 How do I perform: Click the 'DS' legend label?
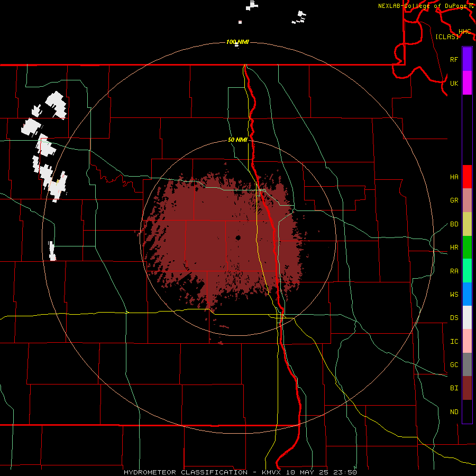click(x=454, y=318)
